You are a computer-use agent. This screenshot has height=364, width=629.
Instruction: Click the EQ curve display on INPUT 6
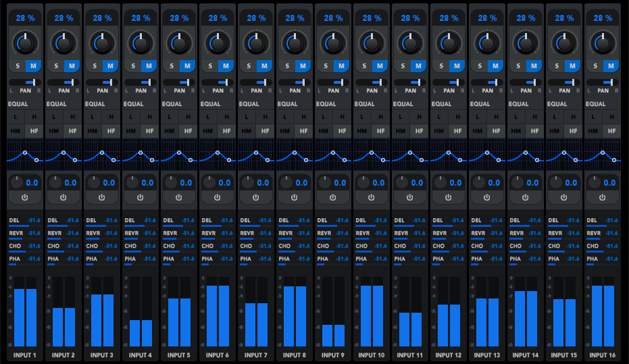click(218, 156)
